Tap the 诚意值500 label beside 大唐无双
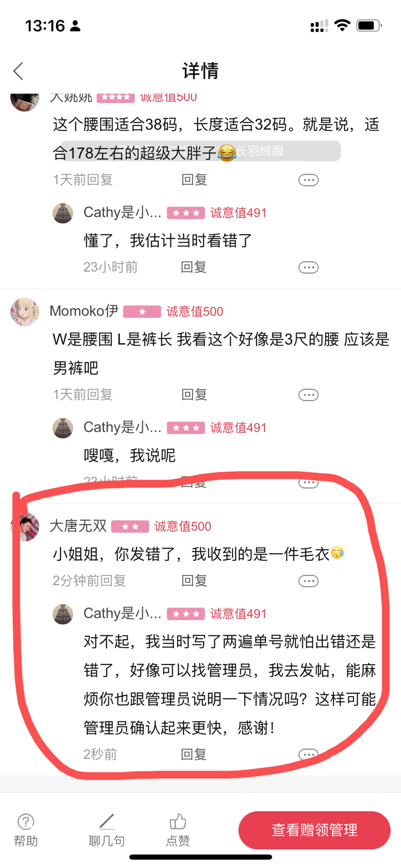Viewport: 401px width, 868px height. pyautogui.click(x=183, y=526)
